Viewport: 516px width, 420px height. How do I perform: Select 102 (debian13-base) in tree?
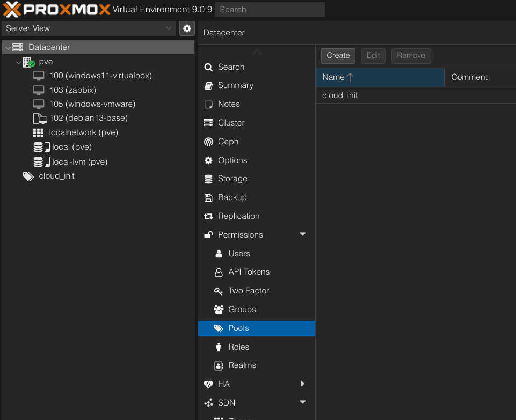89,119
